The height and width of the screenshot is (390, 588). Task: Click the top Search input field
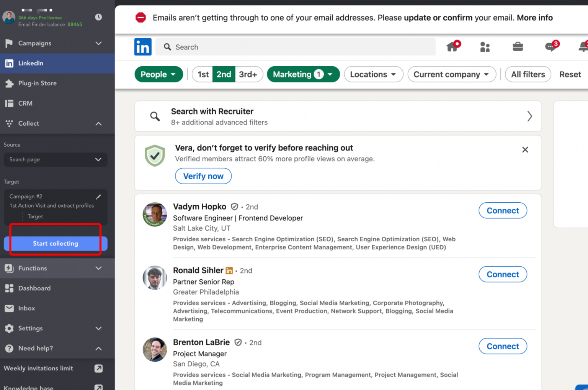pos(295,47)
